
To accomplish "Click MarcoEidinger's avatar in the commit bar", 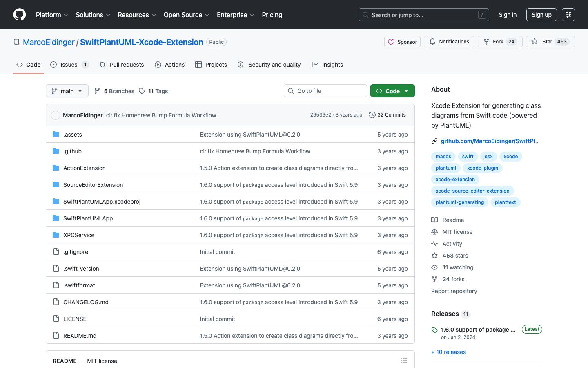I will (56, 115).
